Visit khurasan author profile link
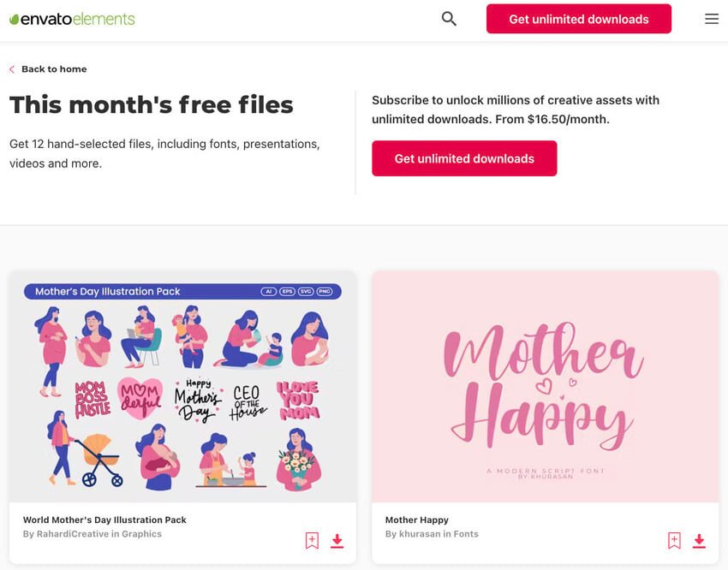The image size is (728, 570). click(x=420, y=534)
